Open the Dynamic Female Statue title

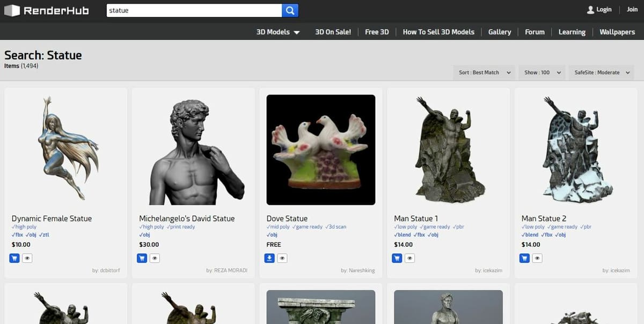pyautogui.click(x=52, y=219)
